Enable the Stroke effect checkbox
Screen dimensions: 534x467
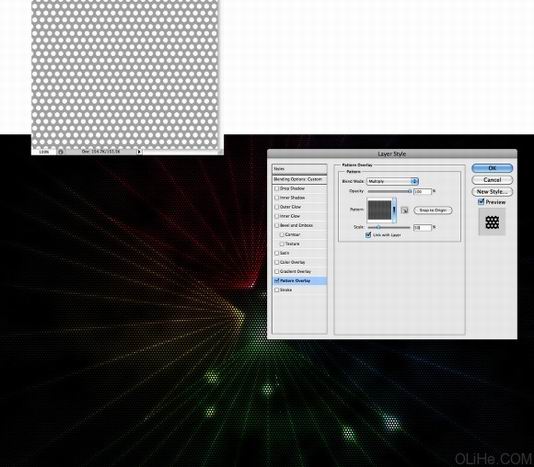(277, 290)
